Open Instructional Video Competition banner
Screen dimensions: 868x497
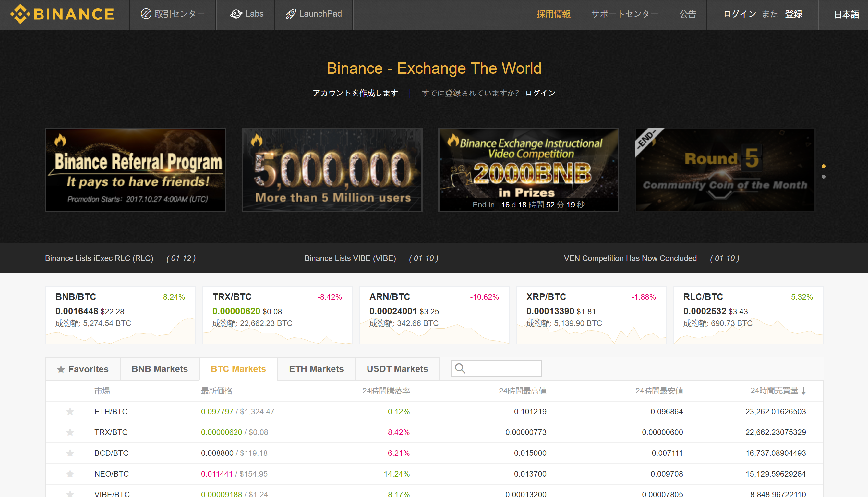pos(528,170)
